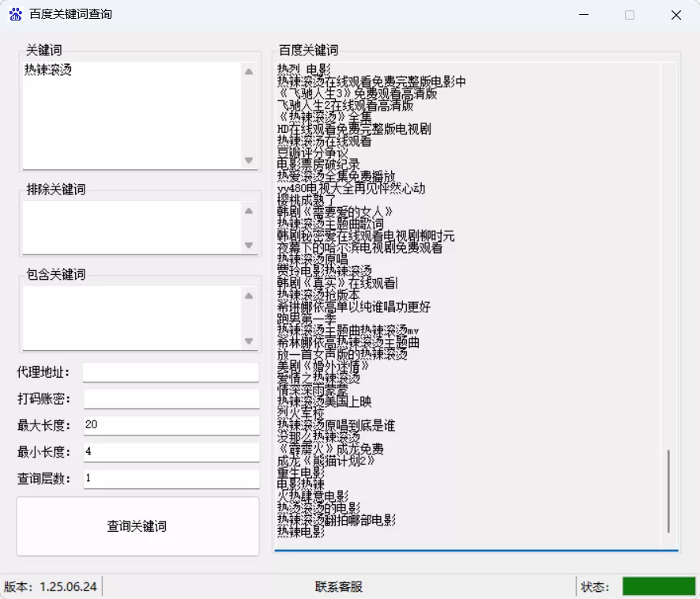700x599 pixels.
Task: Select the result 美剧《婚外迷情》
Action: pos(323,366)
